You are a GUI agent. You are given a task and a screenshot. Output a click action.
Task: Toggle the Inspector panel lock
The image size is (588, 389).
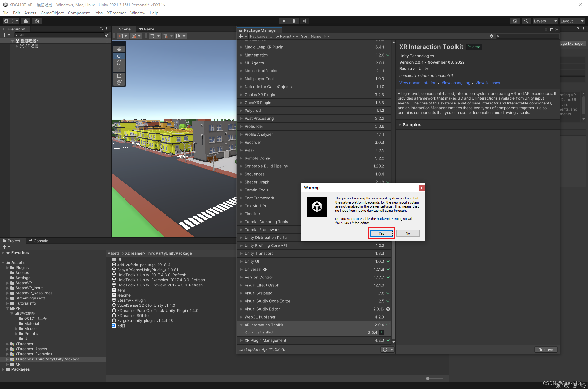[578, 29]
